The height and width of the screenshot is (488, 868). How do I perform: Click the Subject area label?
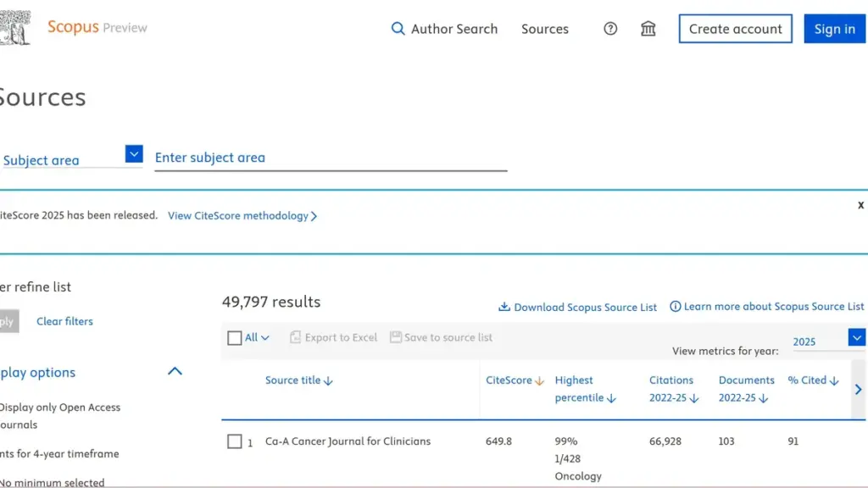click(41, 160)
